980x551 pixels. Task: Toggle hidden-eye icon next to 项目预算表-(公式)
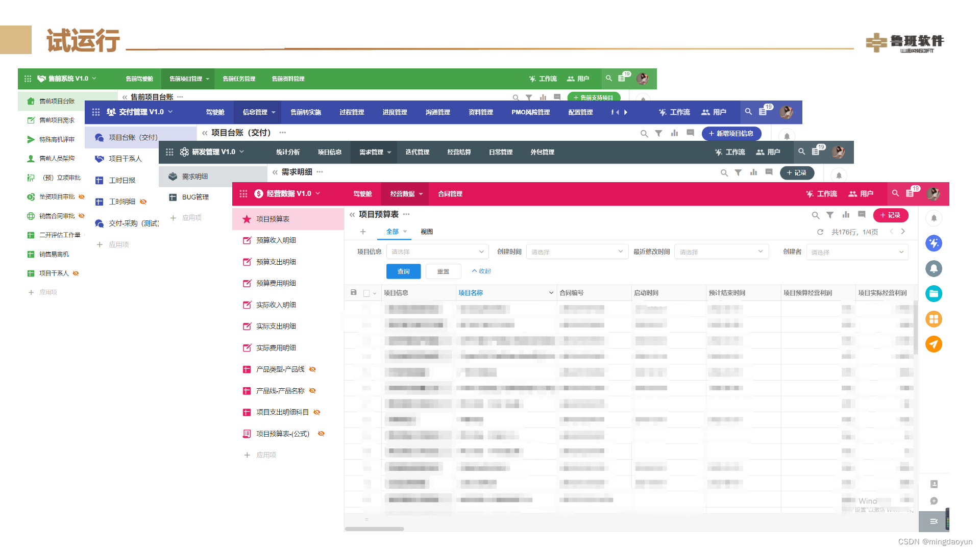(322, 434)
